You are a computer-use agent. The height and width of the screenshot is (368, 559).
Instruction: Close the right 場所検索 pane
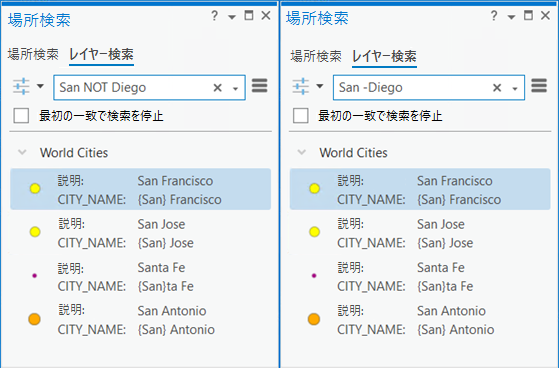click(x=545, y=15)
